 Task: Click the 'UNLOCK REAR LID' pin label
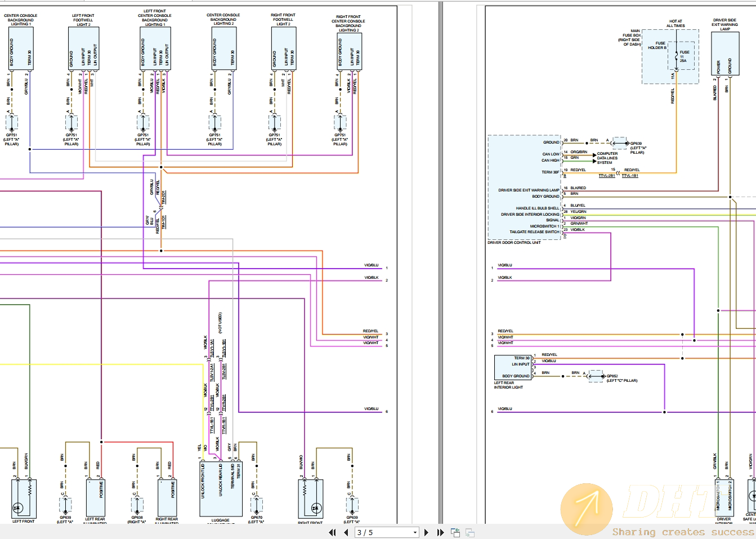[x=220, y=480]
